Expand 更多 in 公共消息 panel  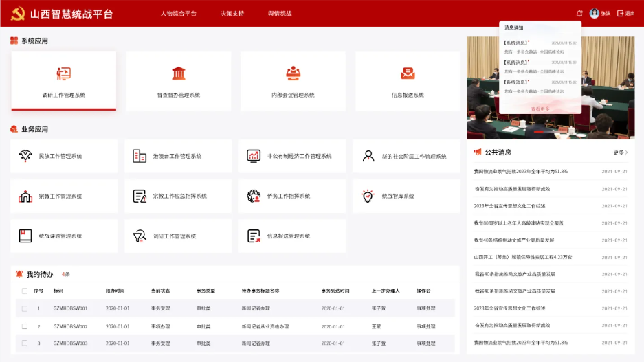coord(620,152)
